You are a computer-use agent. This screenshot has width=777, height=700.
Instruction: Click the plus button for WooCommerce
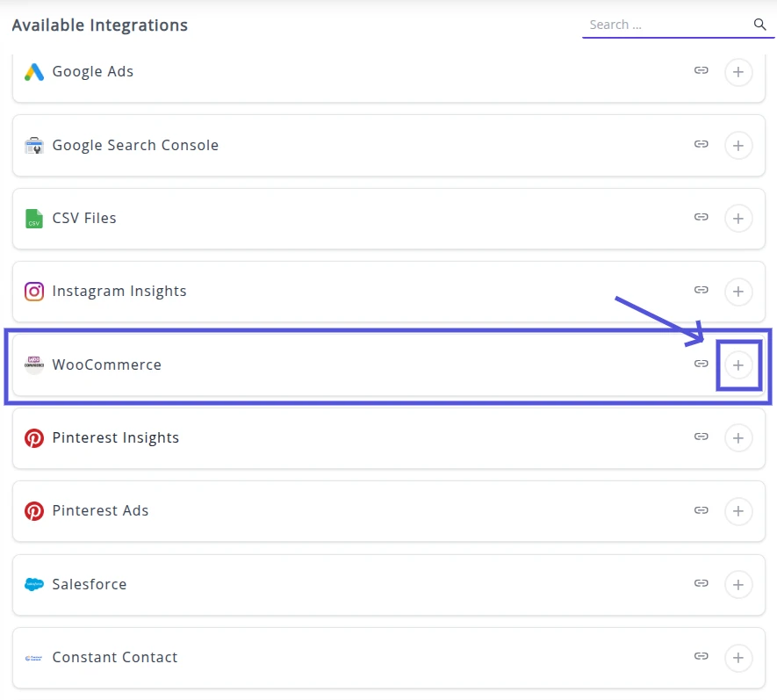click(x=738, y=364)
